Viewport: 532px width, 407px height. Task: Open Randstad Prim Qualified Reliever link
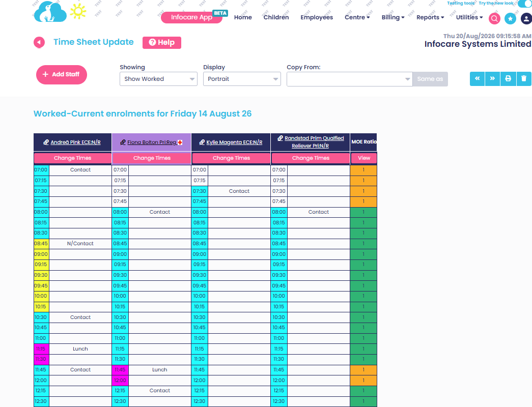314,142
